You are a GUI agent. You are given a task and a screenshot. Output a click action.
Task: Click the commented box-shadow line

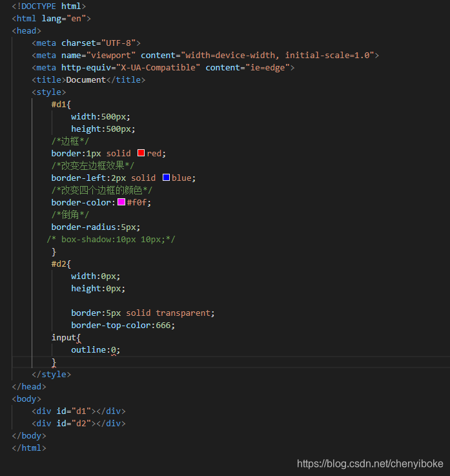111,240
